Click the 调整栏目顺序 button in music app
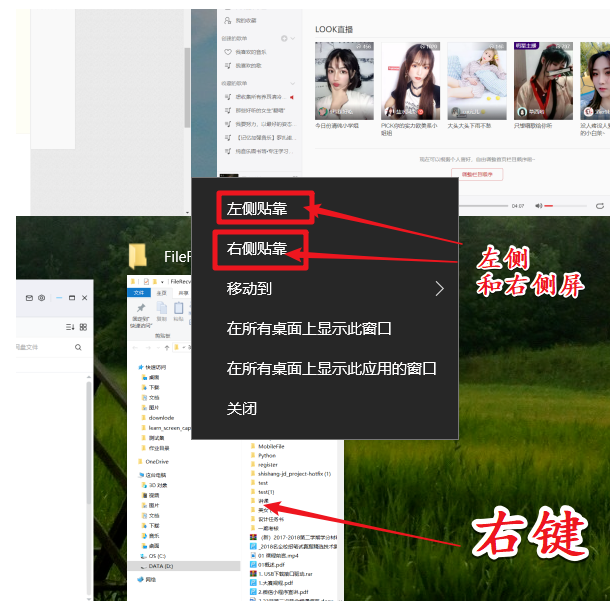Image resolution: width=610 pixels, height=601 pixels. (x=477, y=174)
